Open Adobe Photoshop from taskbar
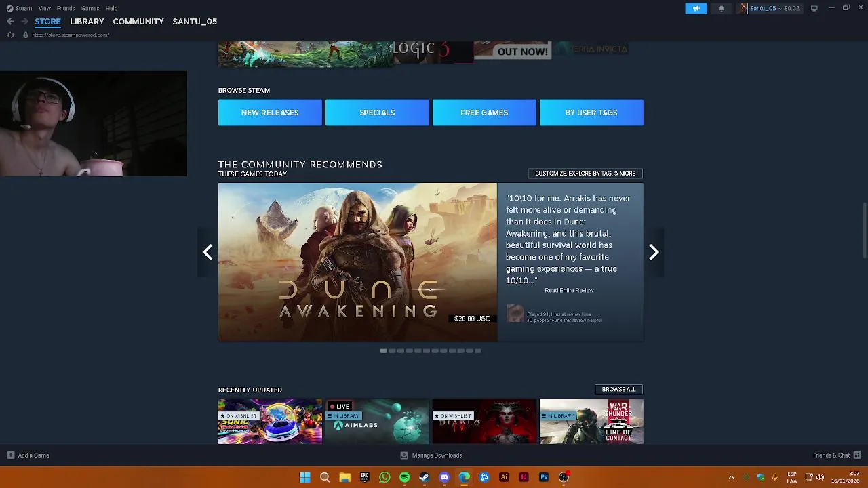Screen dimensions: 868x488 tap(543, 477)
